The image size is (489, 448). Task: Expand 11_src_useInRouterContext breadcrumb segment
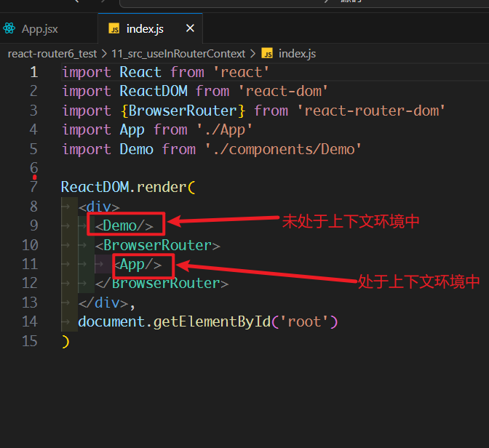[178, 53]
